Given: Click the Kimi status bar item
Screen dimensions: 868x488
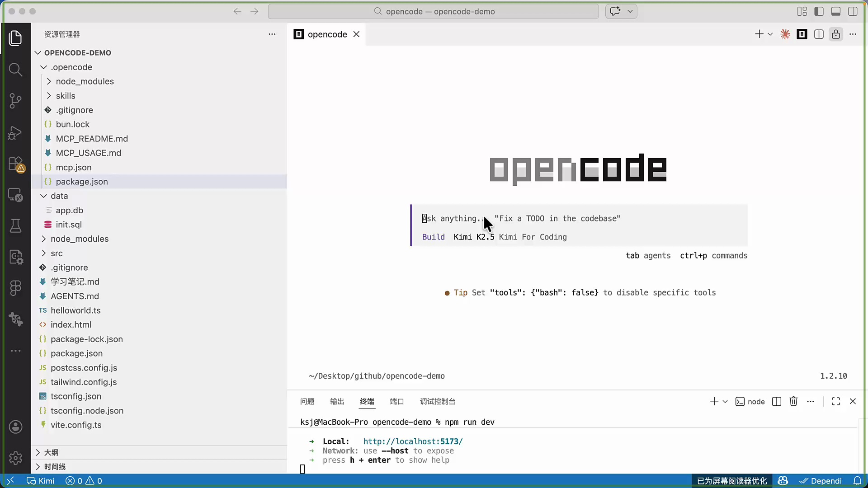Looking at the screenshot, I should click(41, 481).
